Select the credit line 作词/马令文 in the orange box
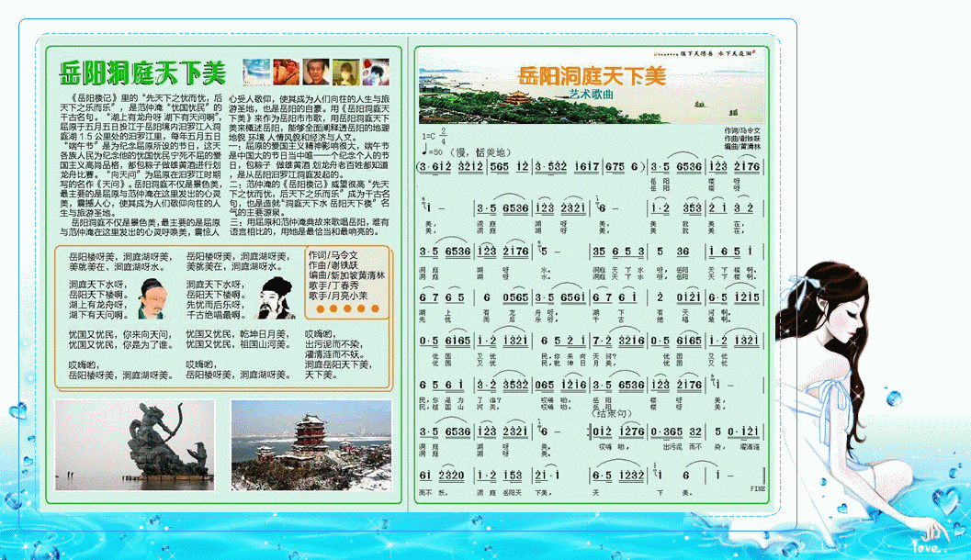This screenshot has height=560, width=971. (x=333, y=255)
